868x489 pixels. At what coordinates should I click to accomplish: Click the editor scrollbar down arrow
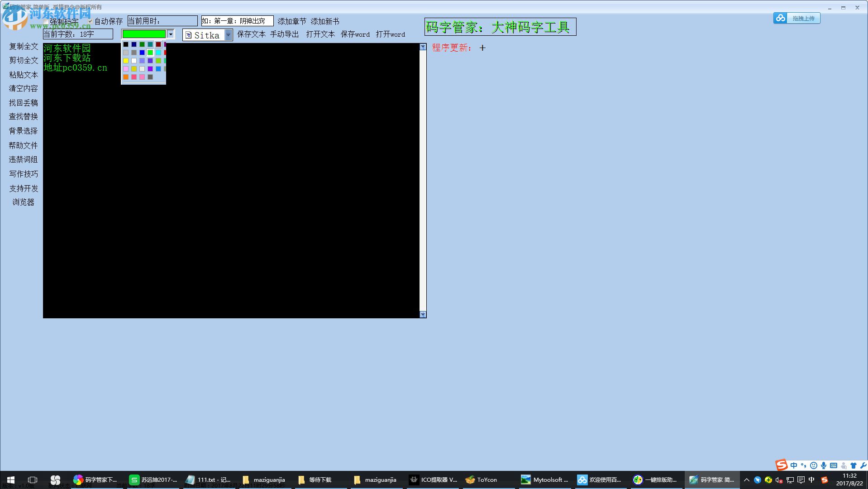pos(423,315)
